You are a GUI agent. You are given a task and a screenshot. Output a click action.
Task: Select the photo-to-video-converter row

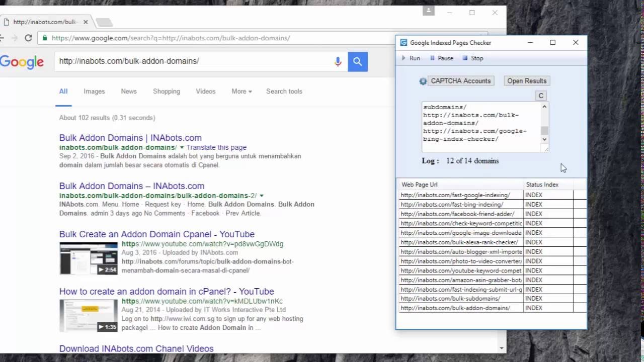(x=493, y=261)
